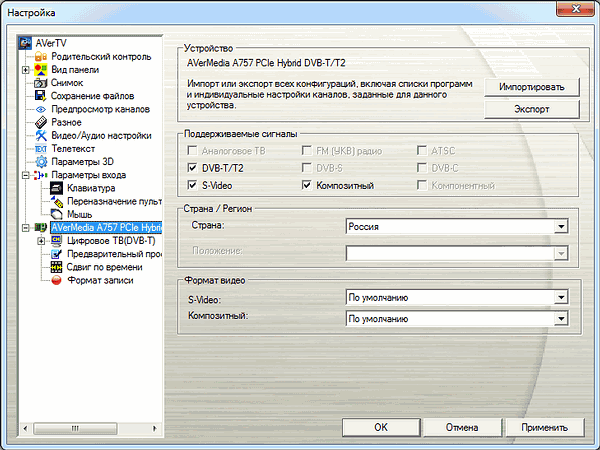Select Параметры 3D tree entry
This screenshot has width=600, height=450.
[82, 162]
